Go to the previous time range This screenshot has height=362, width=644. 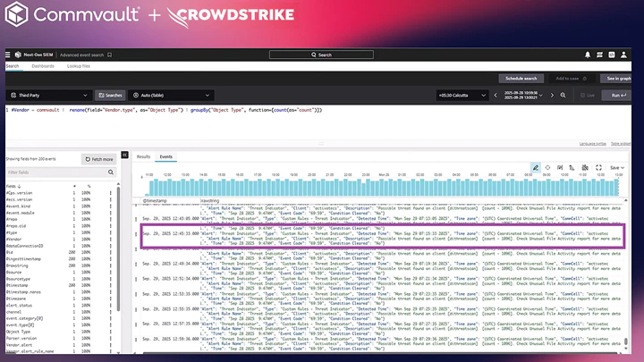(496, 96)
